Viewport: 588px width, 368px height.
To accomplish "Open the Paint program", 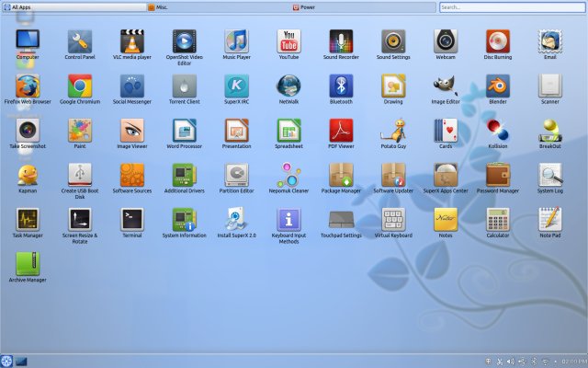I will 80,131.
